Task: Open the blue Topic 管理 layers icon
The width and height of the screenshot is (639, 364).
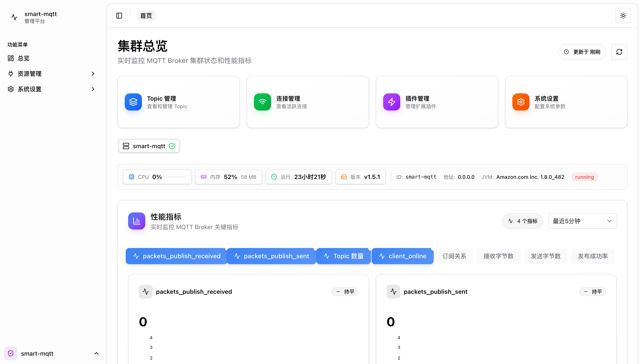Action: point(133,102)
